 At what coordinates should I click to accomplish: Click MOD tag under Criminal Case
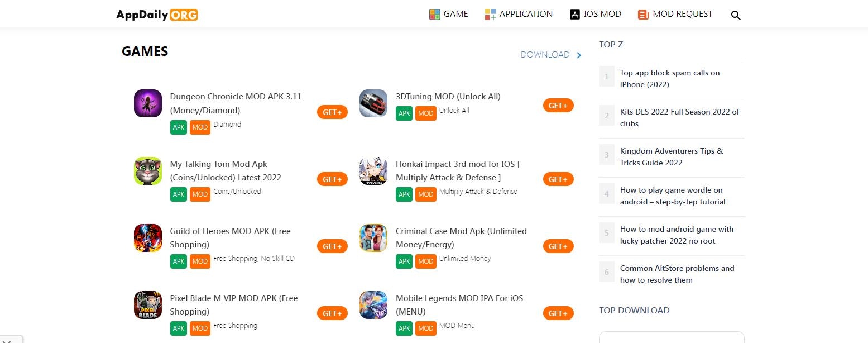(425, 261)
